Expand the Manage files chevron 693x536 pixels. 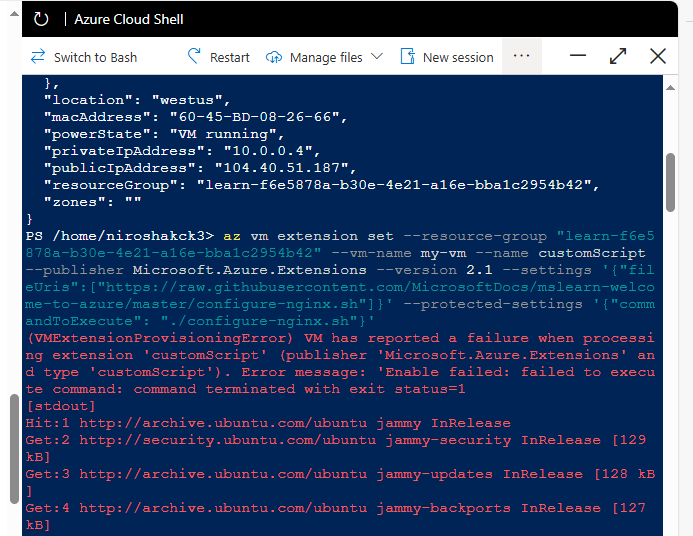pos(377,57)
